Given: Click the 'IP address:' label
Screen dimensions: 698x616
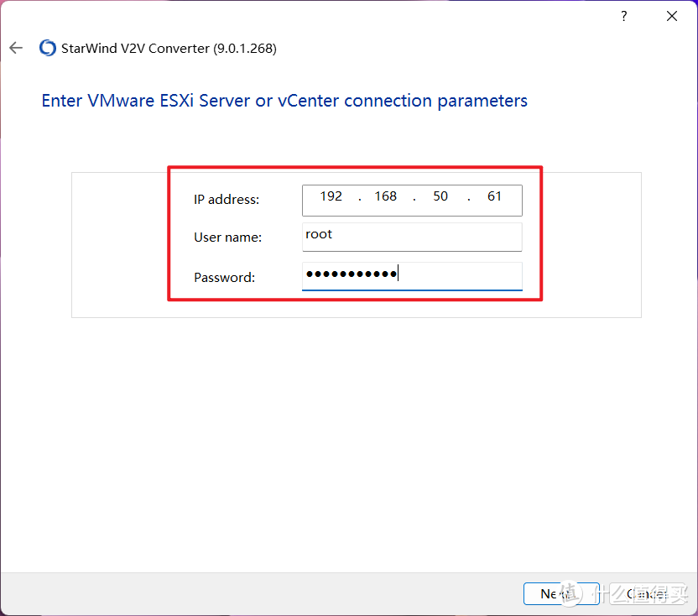Looking at the screenshot, I should point(227,200).
